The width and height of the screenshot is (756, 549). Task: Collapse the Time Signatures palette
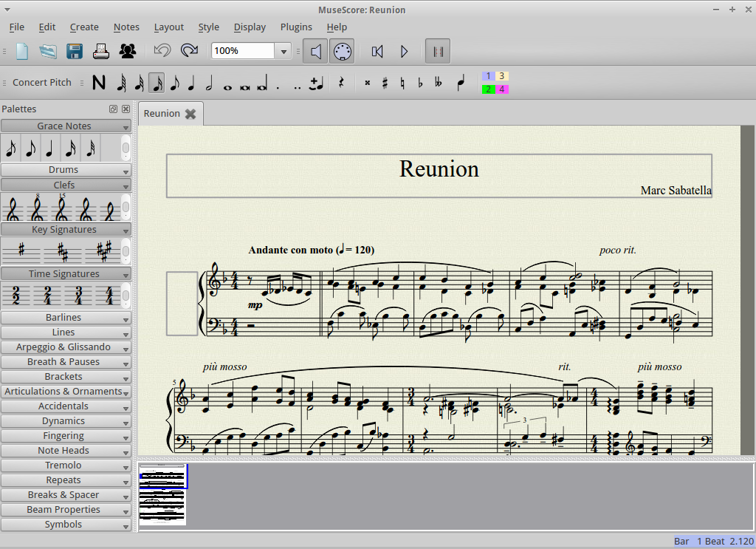click(66, 274)
